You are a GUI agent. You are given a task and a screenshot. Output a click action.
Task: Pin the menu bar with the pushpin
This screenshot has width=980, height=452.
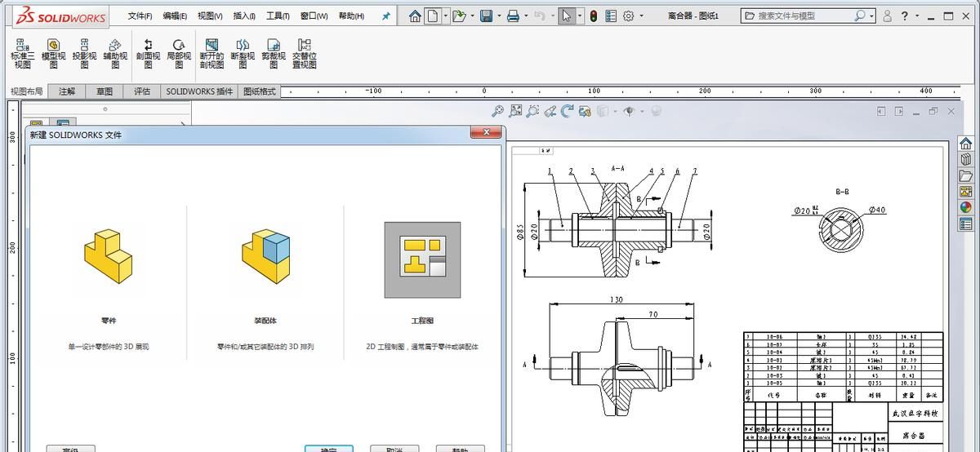386,16
